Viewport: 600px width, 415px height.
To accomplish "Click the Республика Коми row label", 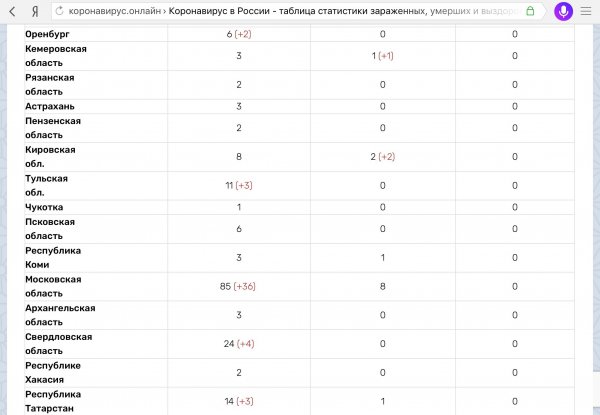I will point(53,257).
